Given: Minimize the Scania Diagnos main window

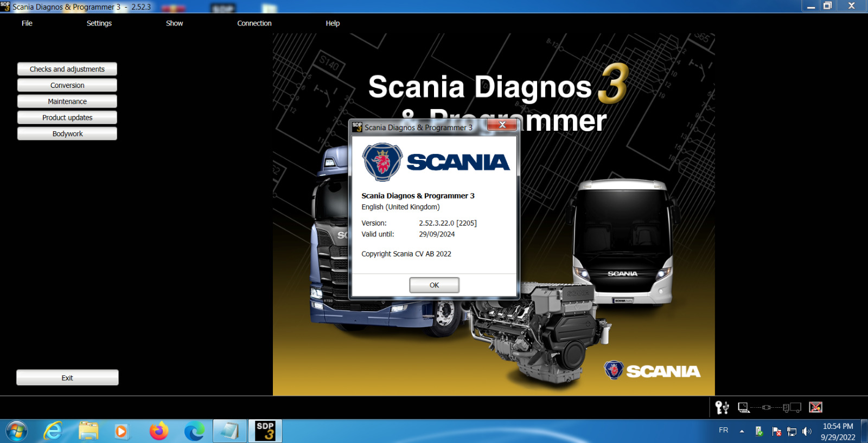Looking at the screenshot, I should tap(811, 6).
